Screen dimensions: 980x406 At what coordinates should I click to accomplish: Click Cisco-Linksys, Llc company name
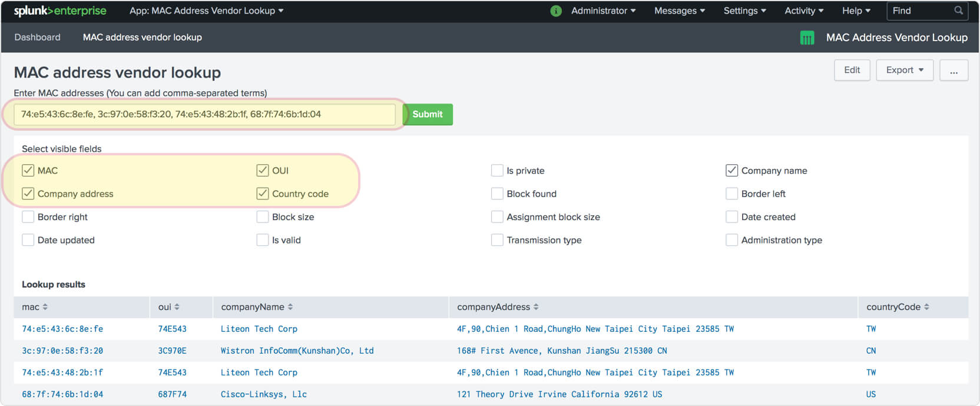(x=264, y=394)
